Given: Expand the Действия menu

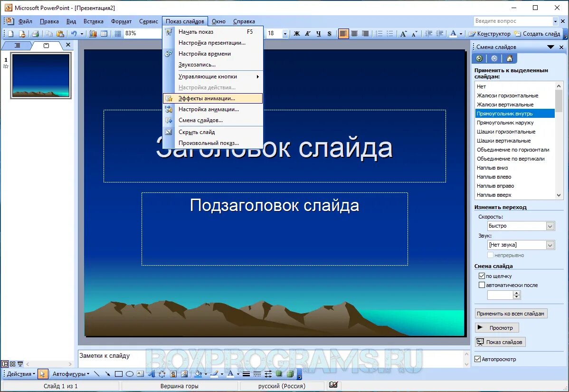Looking at the screenshot, I should pos(21,374).
